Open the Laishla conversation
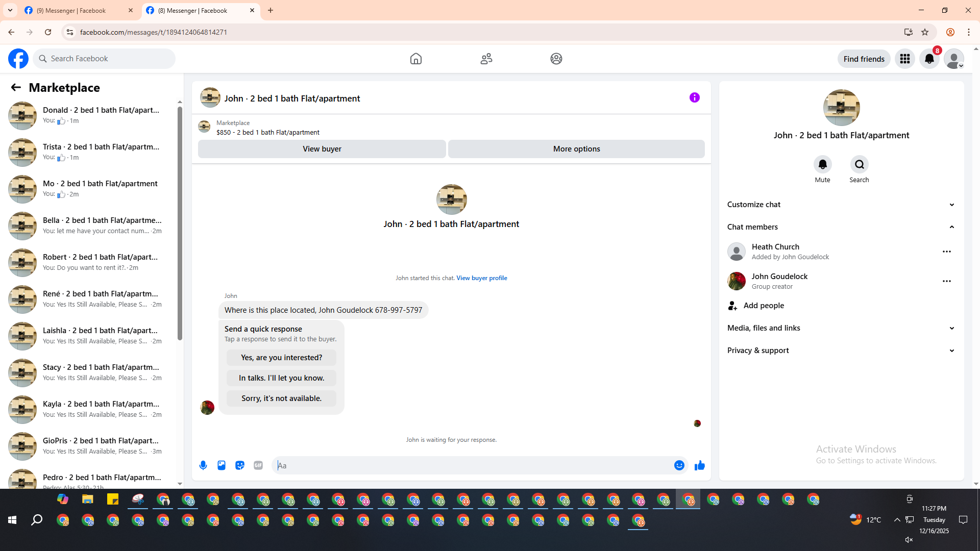 coord(89,336)
